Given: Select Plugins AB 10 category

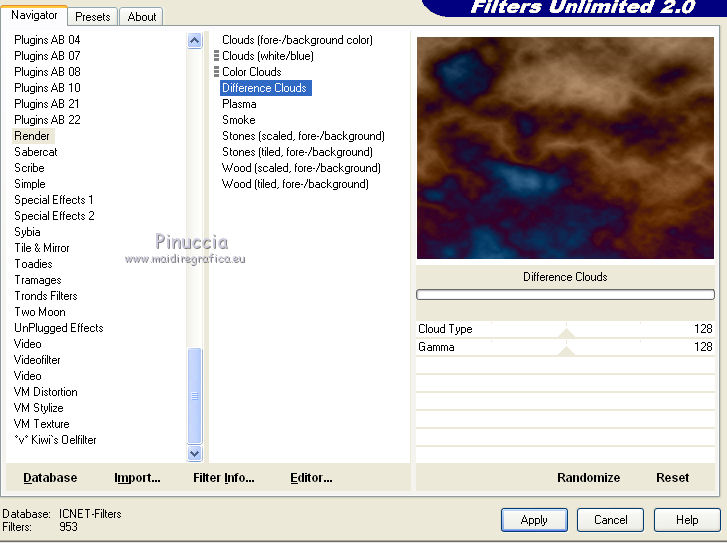Looking at the screenshot, I should [47, 88].
